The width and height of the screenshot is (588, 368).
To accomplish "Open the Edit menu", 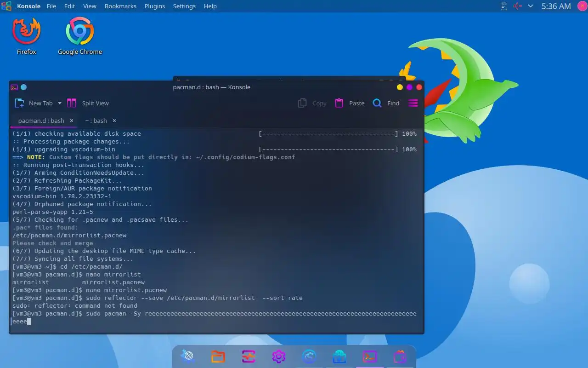I will [69, 6].
